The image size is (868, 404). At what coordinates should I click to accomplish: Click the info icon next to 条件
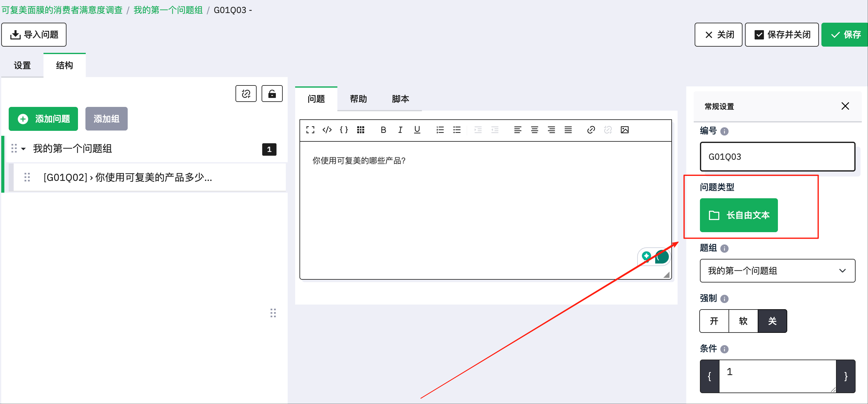point(724,349)
